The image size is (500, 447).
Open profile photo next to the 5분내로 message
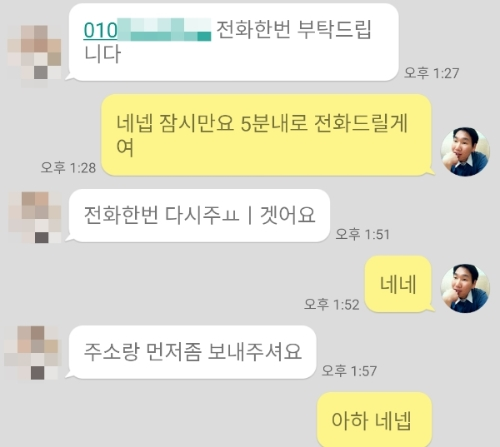[465, 152]
